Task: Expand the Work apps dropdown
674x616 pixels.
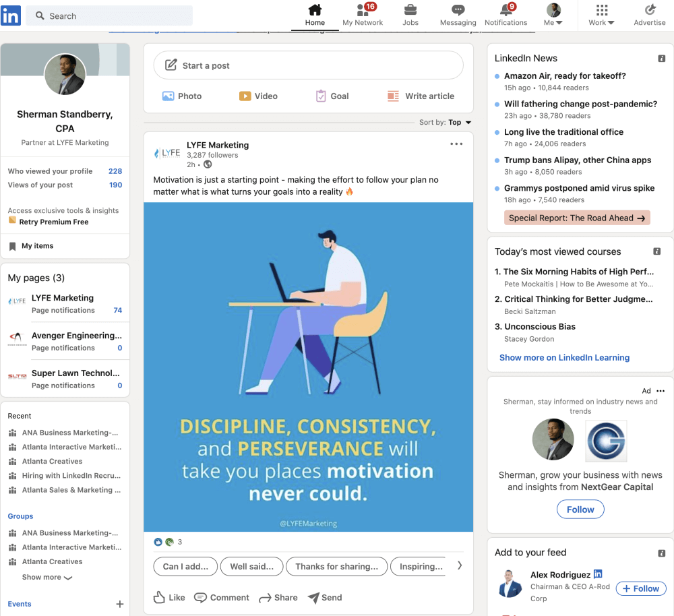Action: pos(601,15)
